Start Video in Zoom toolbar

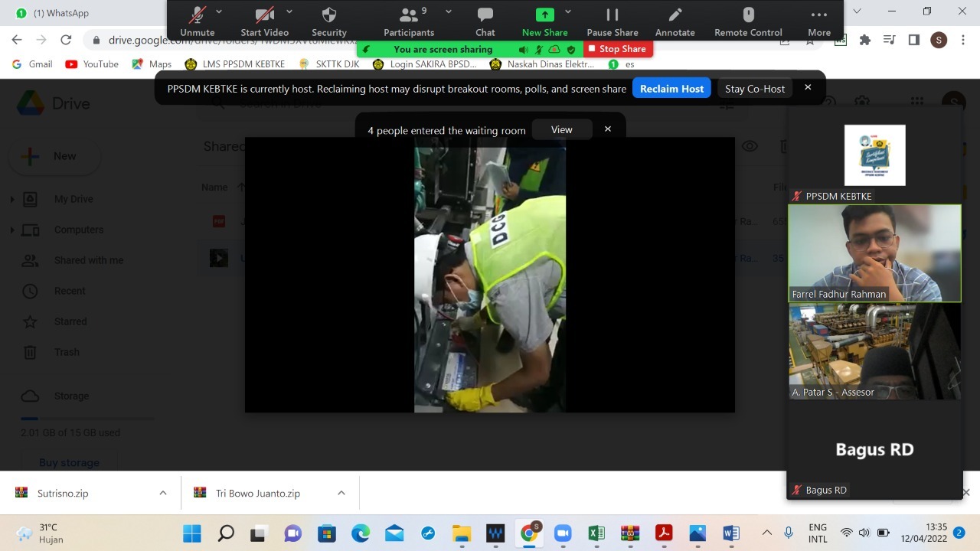pos(265,21)
